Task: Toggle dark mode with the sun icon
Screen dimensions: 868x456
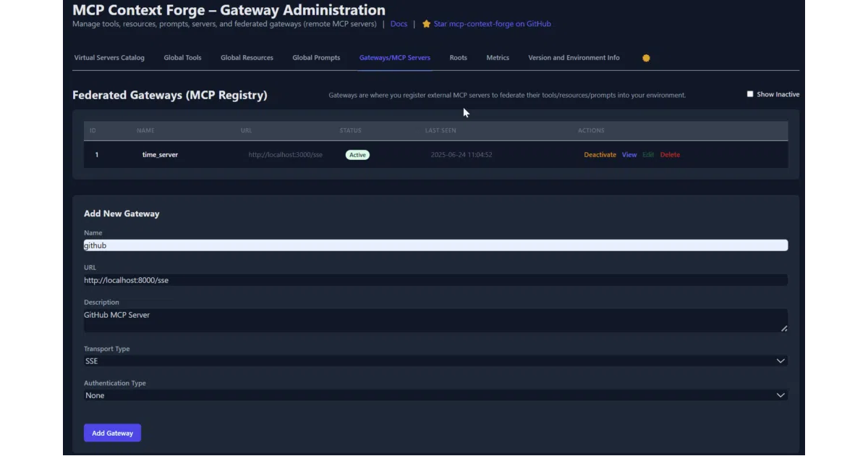Action: (646, 58)
